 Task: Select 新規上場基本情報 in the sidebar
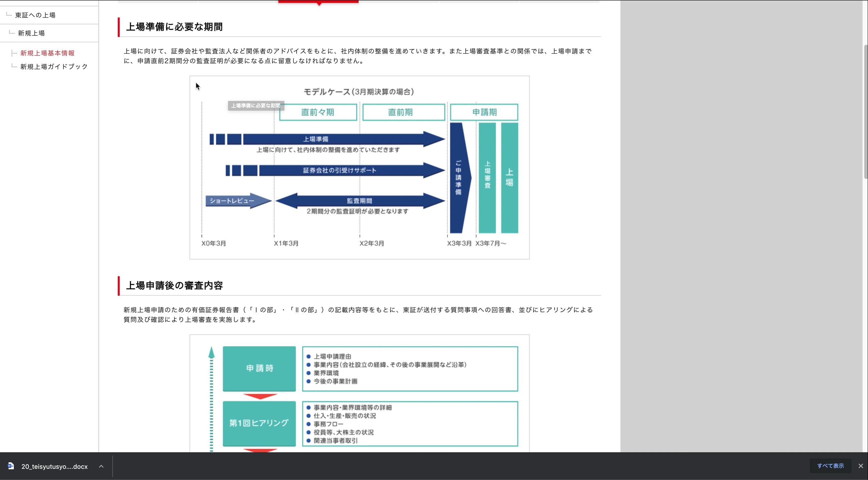point(47,53)
